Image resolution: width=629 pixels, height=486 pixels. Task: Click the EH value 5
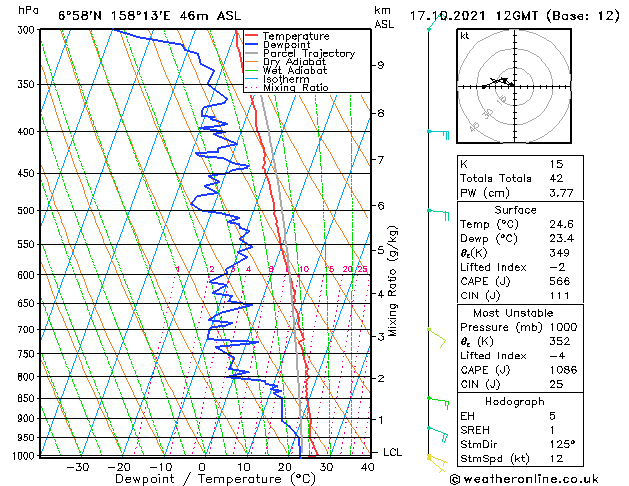pos(552,416)
